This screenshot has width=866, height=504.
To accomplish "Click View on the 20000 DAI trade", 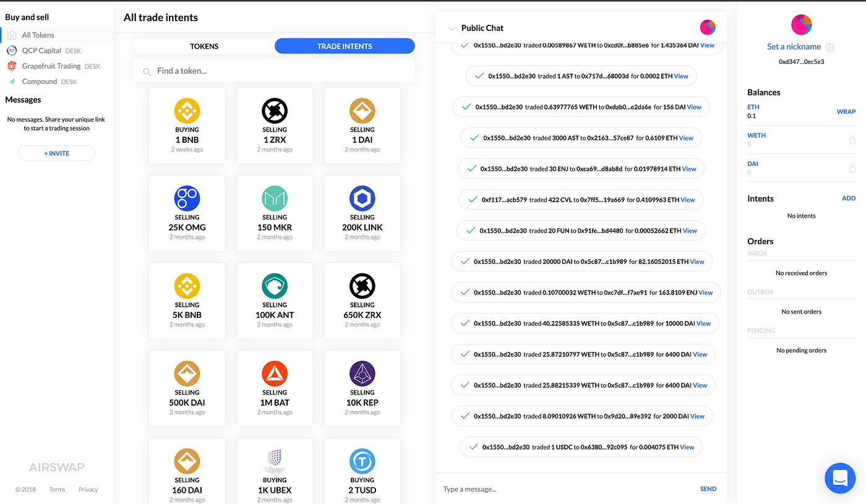I will coord(697,262).
